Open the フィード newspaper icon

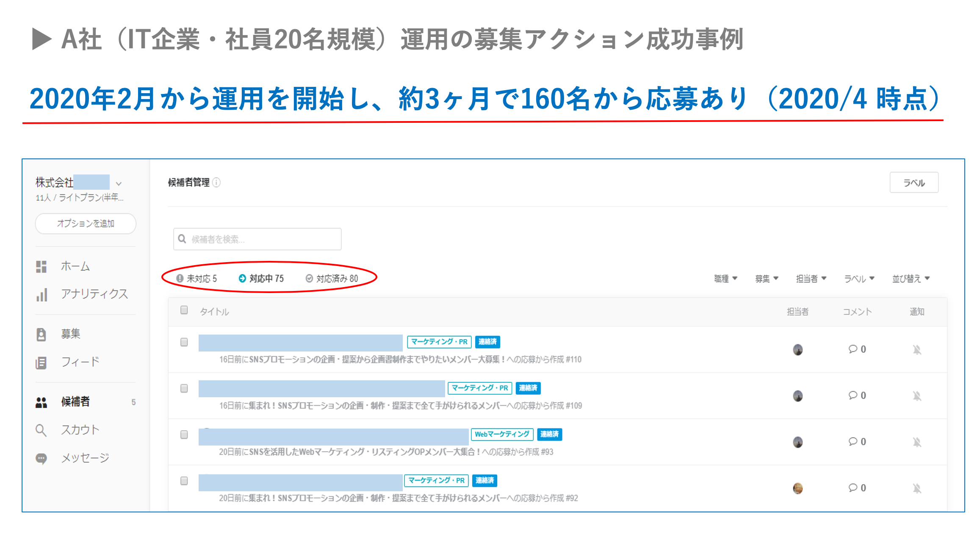pos(41,363)
